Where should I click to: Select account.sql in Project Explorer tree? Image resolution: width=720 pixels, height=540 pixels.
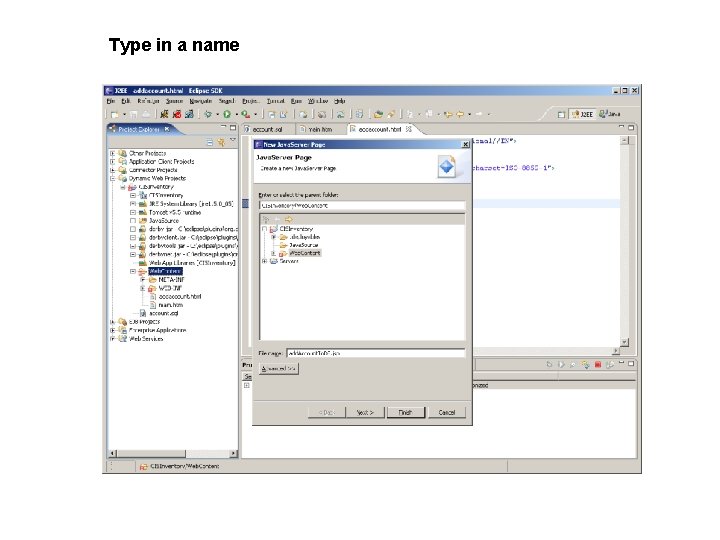click(163, 313)
